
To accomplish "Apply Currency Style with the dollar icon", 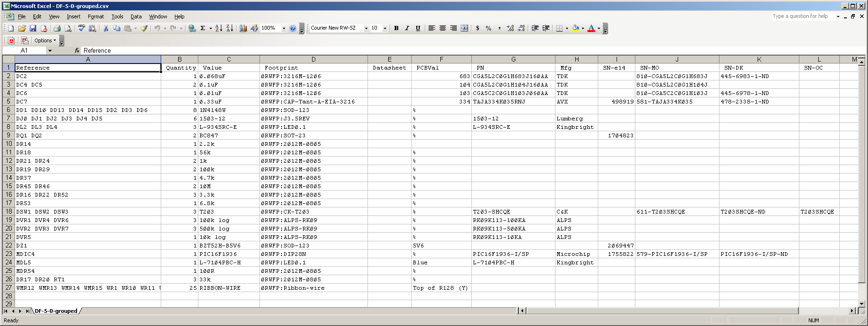I will [x=477, y=28].
